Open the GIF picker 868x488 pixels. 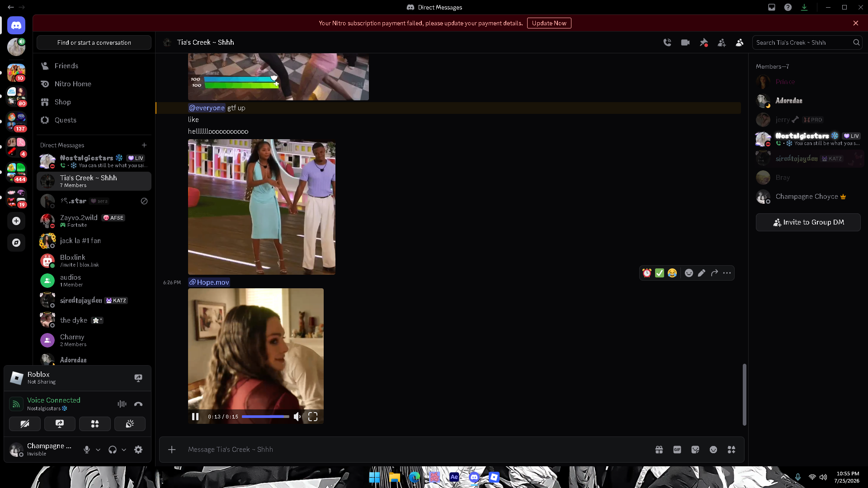677,450
